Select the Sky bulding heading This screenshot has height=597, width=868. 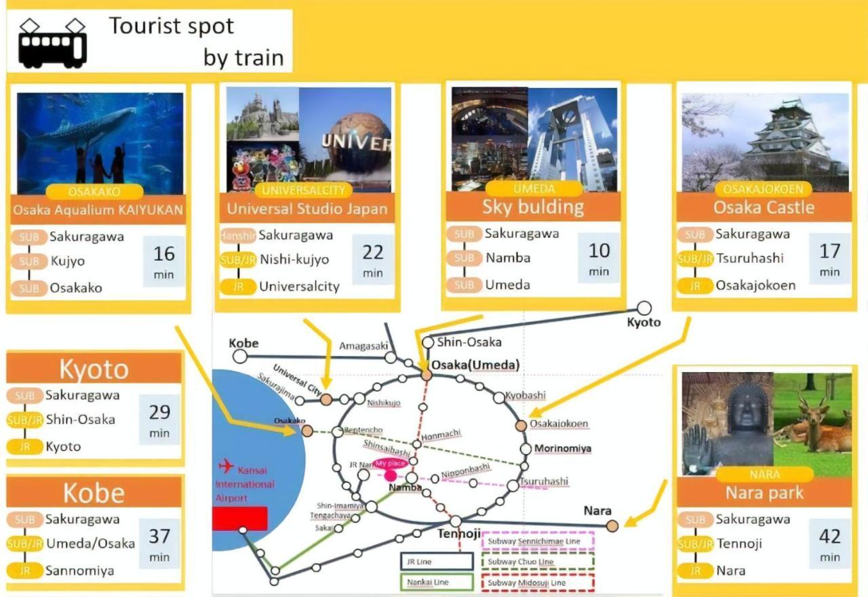[x=533, y=207]
